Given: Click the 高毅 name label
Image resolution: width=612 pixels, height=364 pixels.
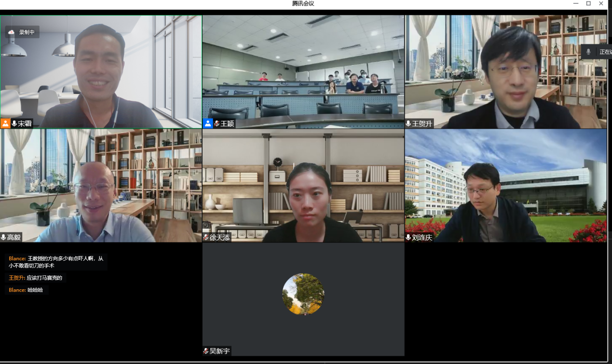Looking at the screenshot, I should coord(14,237).
